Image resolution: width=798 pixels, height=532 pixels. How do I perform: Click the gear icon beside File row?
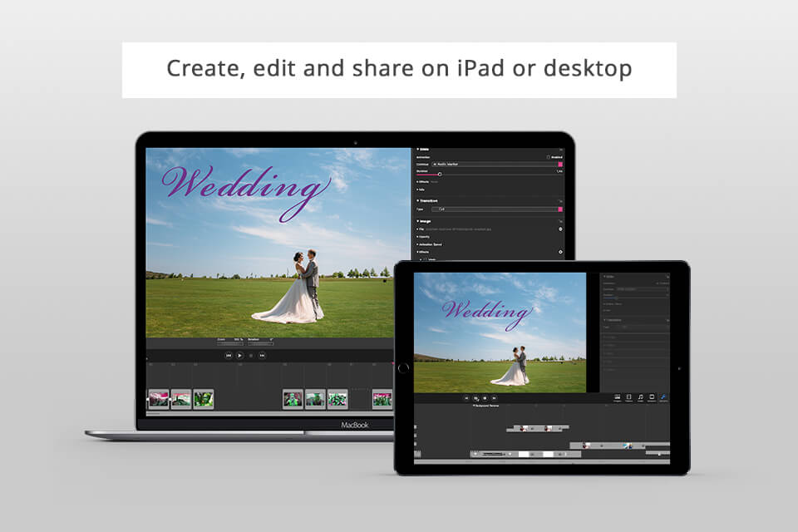(560, 229)
